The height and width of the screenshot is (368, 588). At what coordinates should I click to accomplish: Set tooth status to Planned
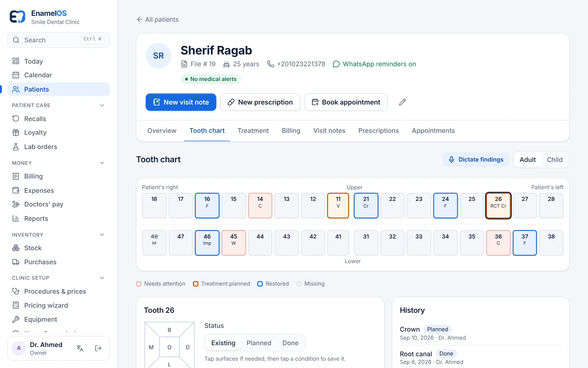tap(259, 343)
